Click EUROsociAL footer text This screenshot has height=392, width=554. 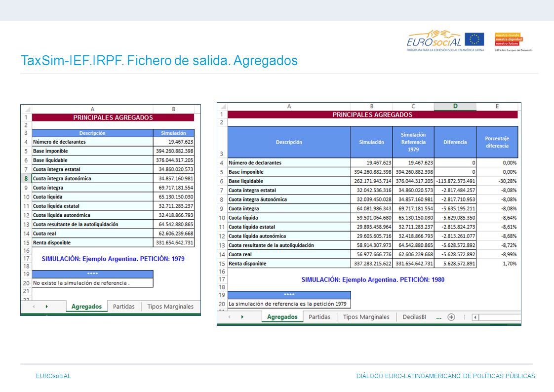53,376
